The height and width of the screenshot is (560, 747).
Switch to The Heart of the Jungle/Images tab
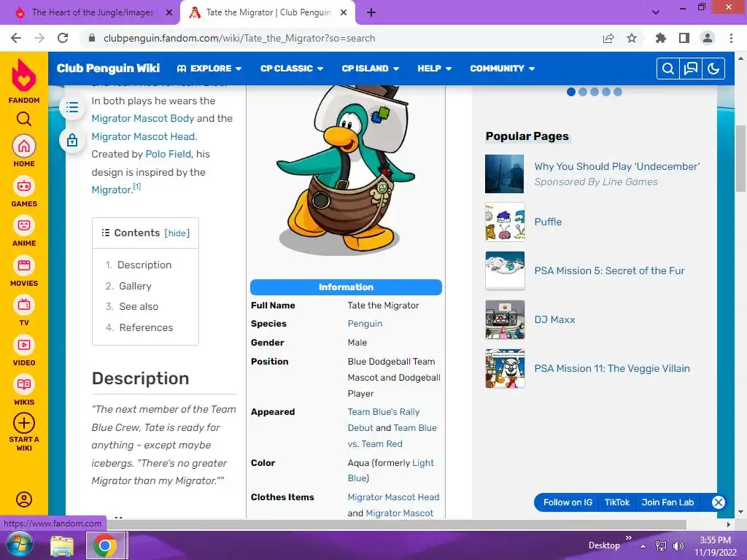click(93, 12)
